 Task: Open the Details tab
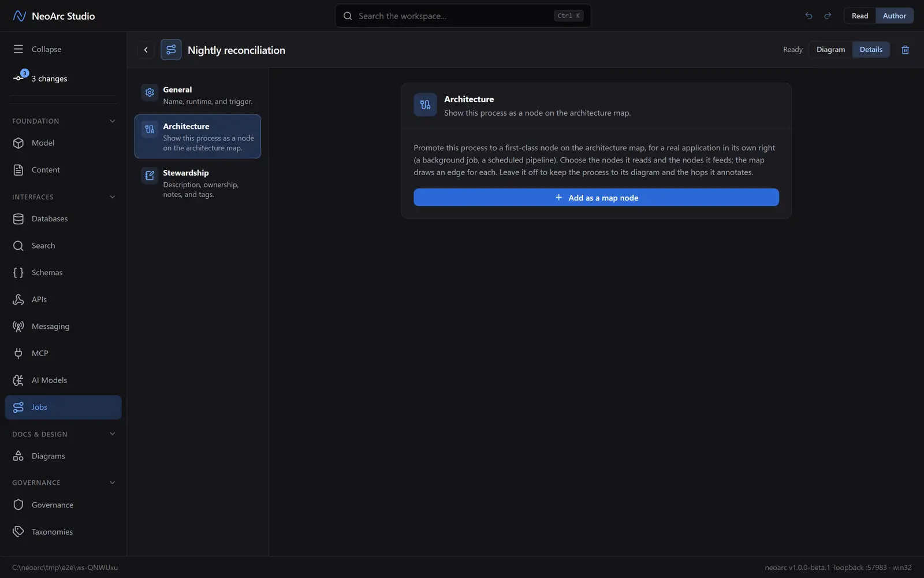(871, 50)
